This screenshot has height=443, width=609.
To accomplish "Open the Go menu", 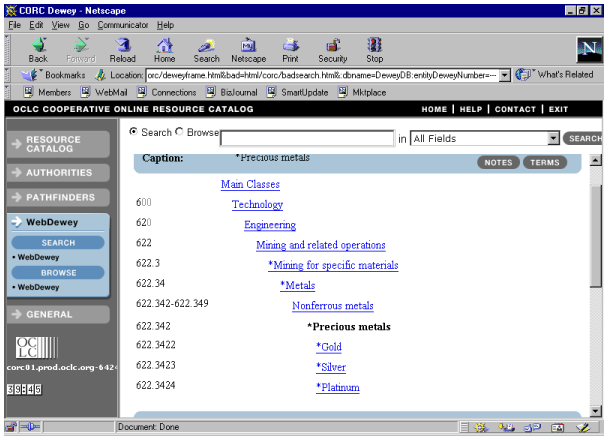I will pos(84,25).
